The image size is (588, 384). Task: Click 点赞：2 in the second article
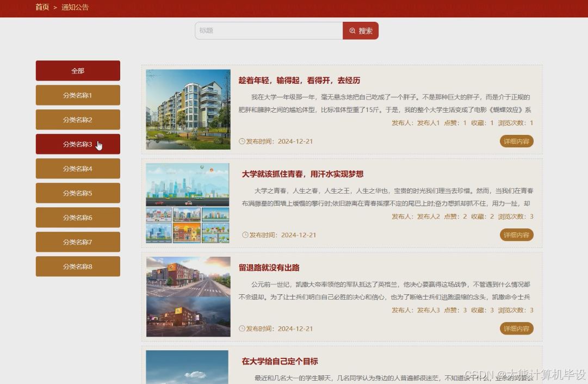coord(455,216)
